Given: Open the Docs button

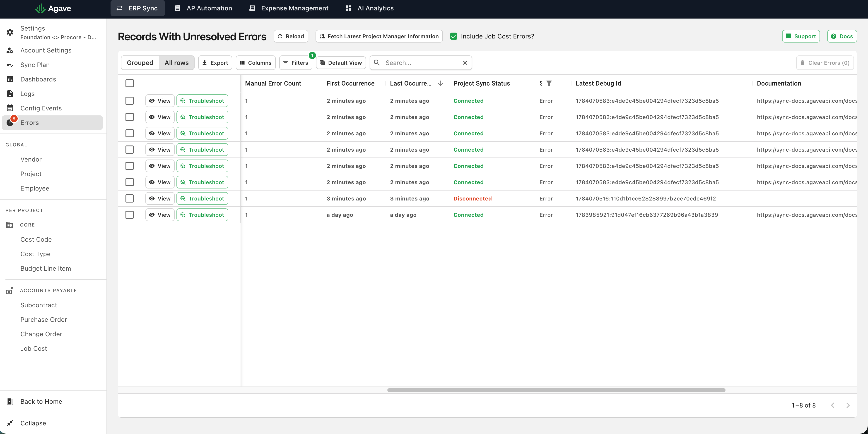Looking at the screenshot, I should 842,36.
